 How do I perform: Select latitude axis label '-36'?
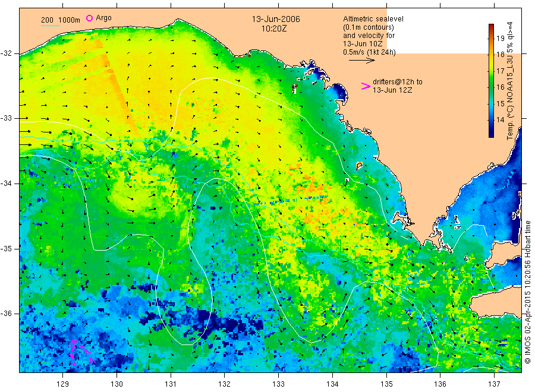(6, 314)
